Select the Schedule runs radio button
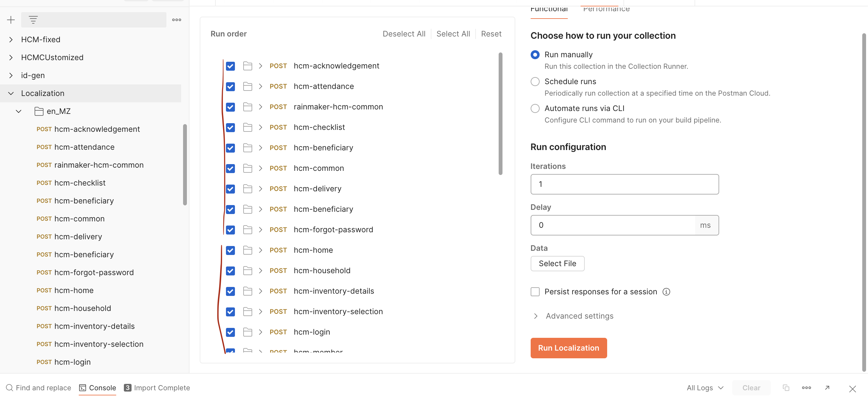Viewport: 868px width, 405px height. [535, 82]
